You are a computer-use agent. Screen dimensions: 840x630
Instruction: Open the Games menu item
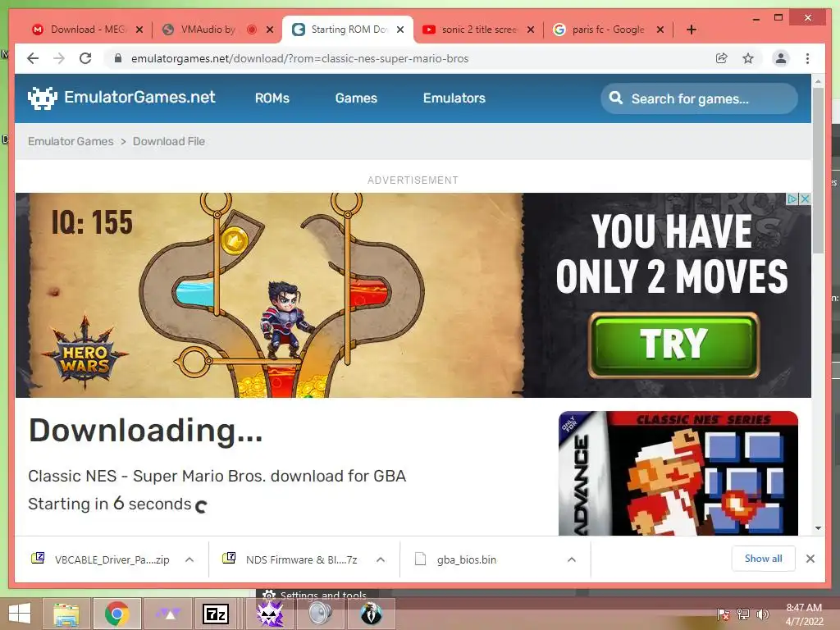click(356, 98)
